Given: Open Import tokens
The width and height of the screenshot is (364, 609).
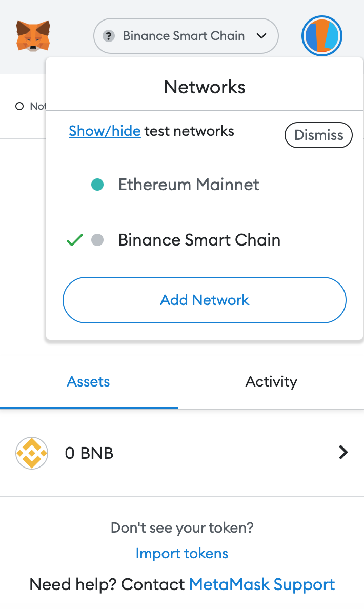Looking at the screenshot, I should pyautogui.click(x=181, y=553).
